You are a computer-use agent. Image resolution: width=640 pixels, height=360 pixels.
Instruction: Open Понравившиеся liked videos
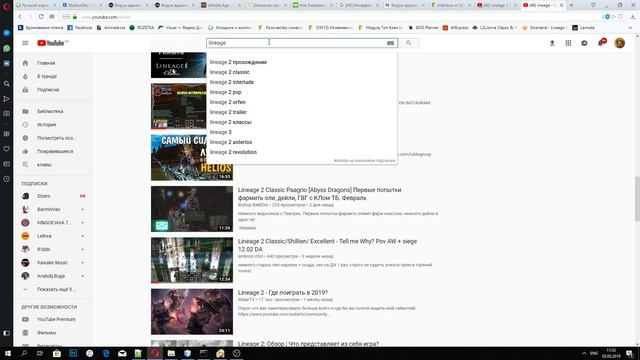(x=54, y=151)
